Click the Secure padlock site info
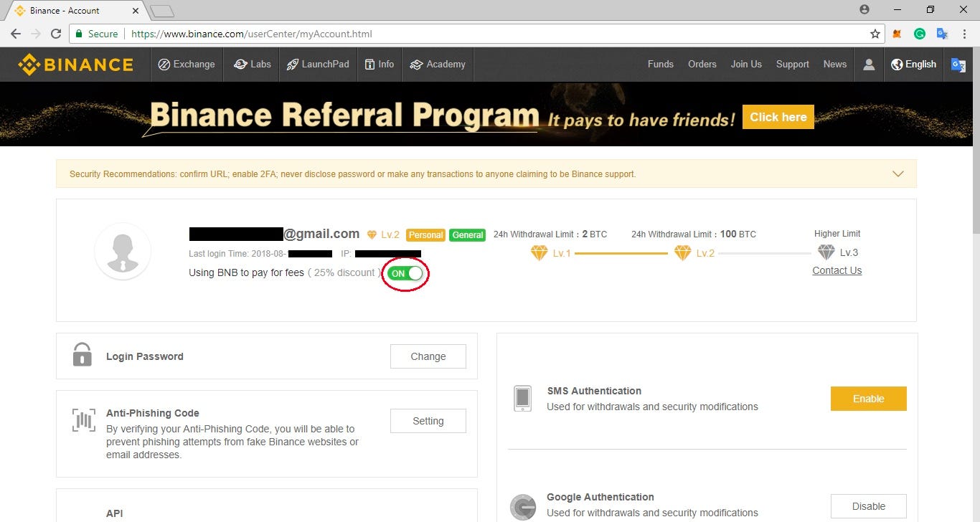 pos(96,34)
